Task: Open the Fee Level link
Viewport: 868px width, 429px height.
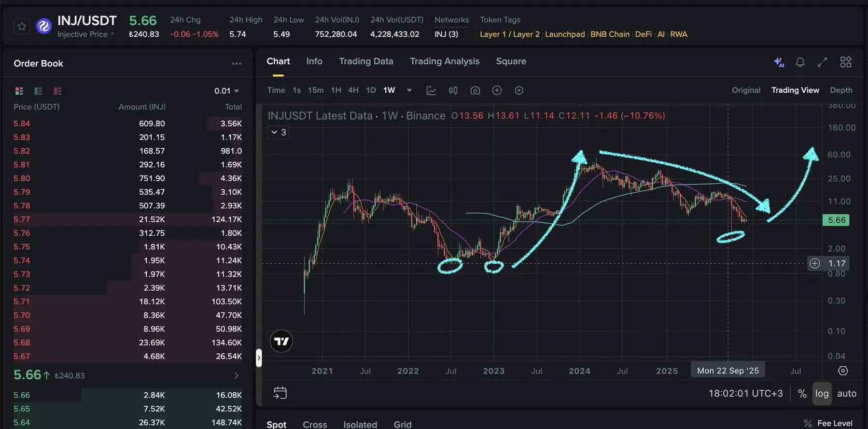Action: (x=835, y=423)
